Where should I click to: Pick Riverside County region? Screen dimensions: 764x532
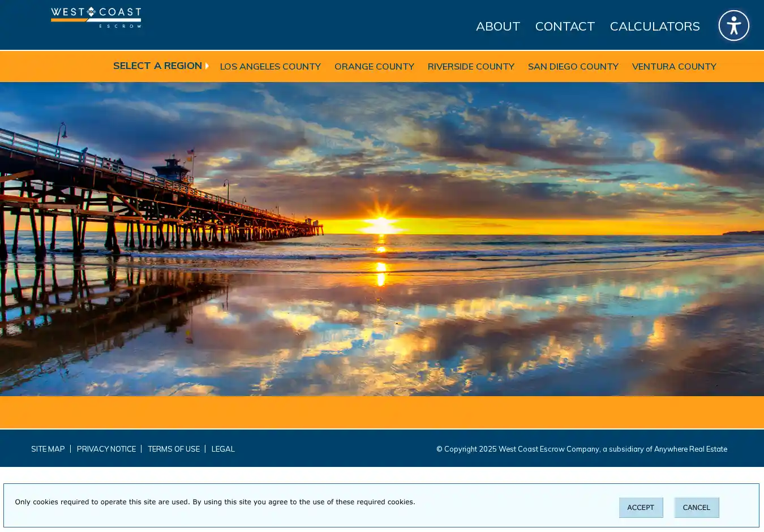click(x=471, y=66)
